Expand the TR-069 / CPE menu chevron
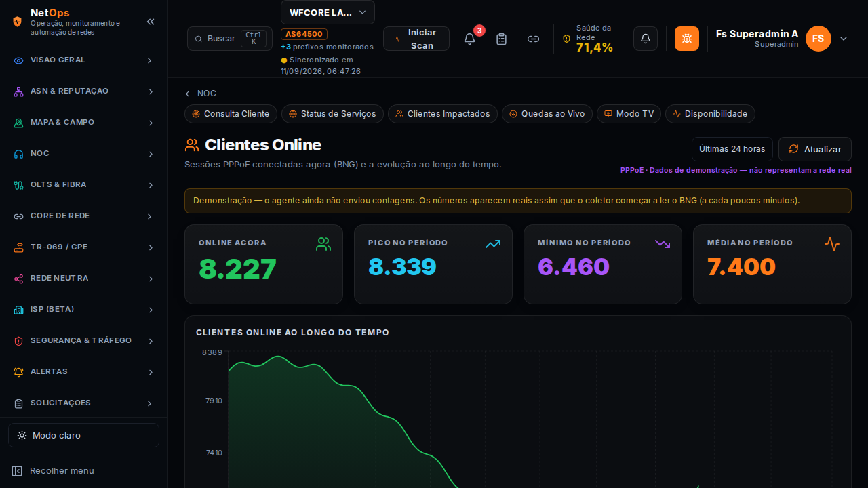The height and width of the screenshot is (488, 868). pos(150,247)
